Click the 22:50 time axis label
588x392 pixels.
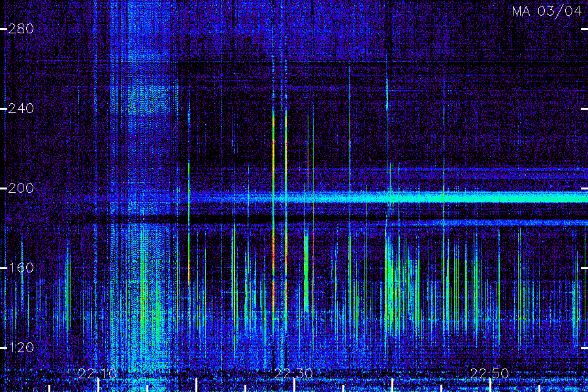(489, 374)
